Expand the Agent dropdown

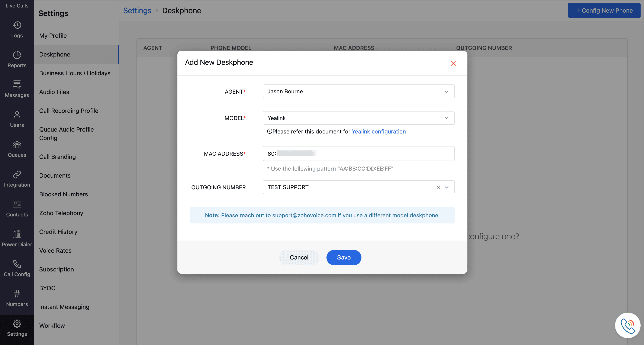tap(446, 91)
